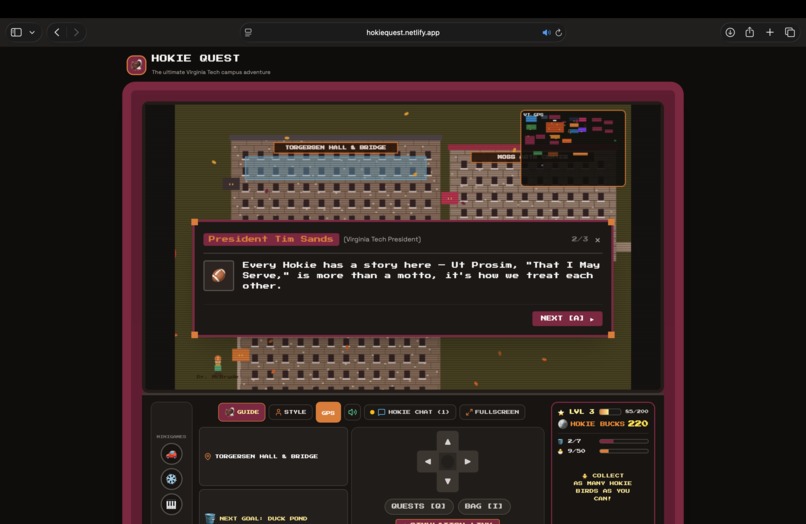
Task: Click the 2/3 dialog page counter
Action: pyautogui.click(x=579, y=239)
